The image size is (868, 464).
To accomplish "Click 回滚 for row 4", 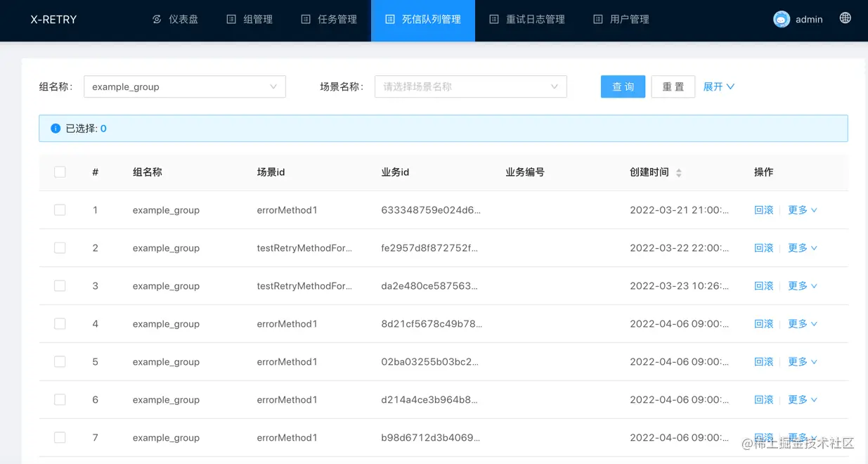I will click(763, 324).
